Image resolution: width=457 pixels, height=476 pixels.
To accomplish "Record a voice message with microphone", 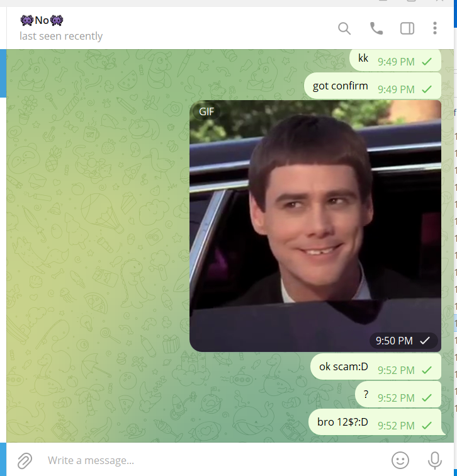I will click(x=435, y=460).
